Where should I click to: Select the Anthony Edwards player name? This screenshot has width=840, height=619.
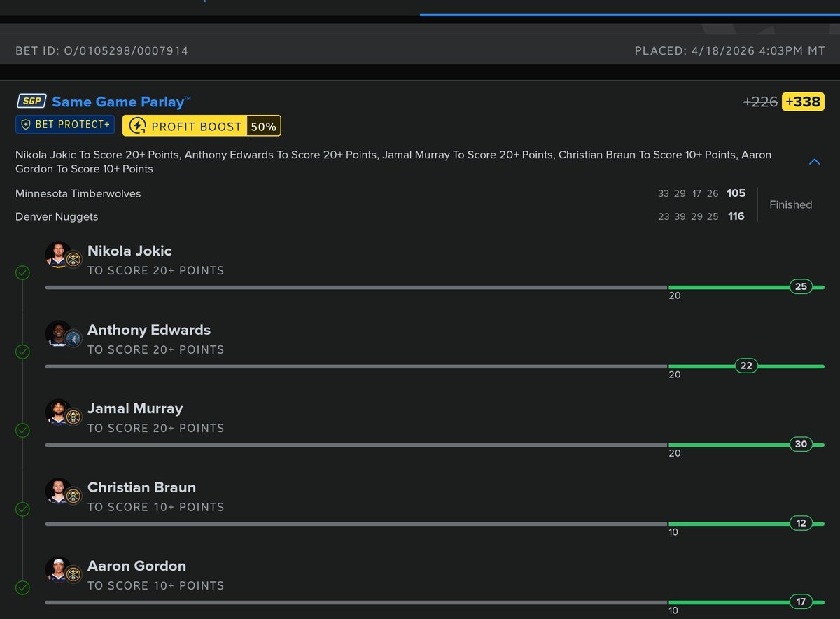coord(149,330)
